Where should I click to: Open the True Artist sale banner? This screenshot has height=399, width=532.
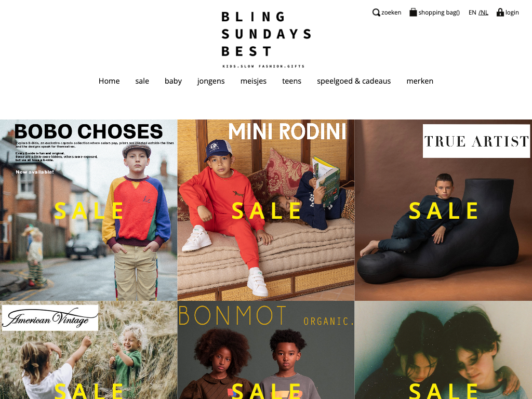click(444, 210)
